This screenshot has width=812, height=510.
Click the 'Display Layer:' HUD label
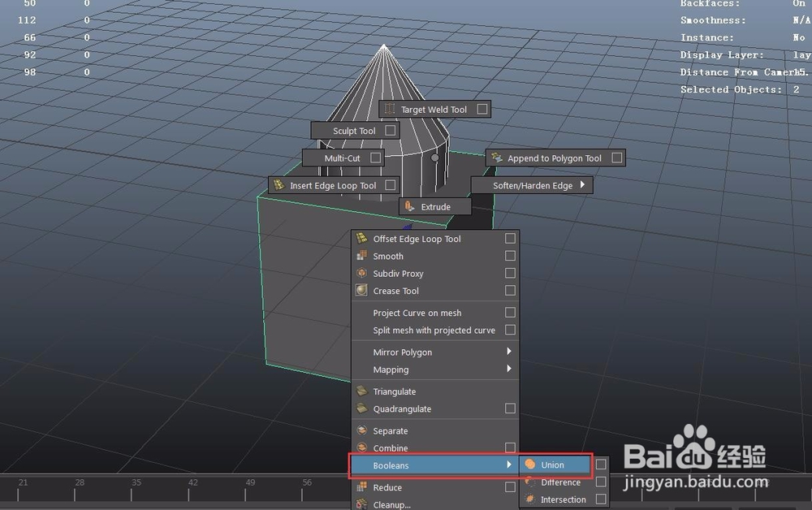tap(722, 54)
